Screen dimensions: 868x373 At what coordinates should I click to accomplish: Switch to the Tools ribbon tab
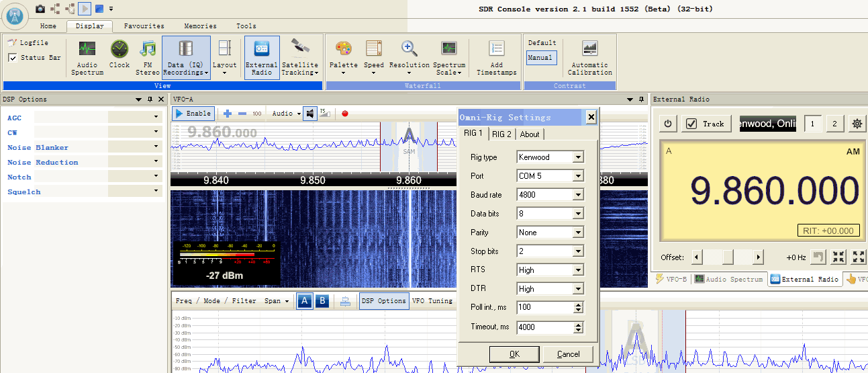click(246, 26)
